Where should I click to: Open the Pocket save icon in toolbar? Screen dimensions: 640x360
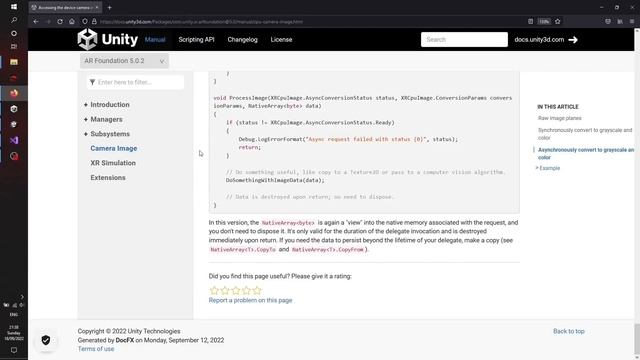click(x=608, y=22)
